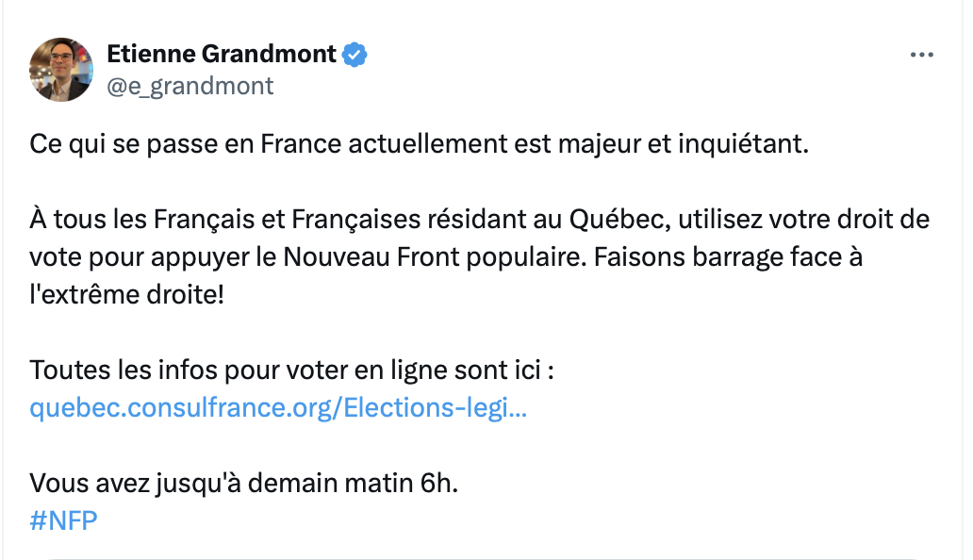Image resolution: width=973 pixels, height=560 pixels.
Task: Click the line "Toutes les infos pour voter"
Action: [x=291, y=370]
